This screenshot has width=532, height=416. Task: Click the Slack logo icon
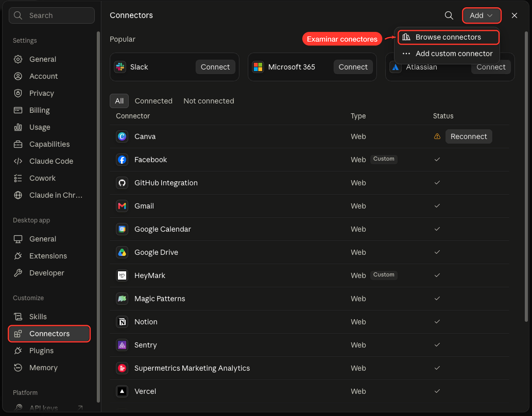coord(120,67)
